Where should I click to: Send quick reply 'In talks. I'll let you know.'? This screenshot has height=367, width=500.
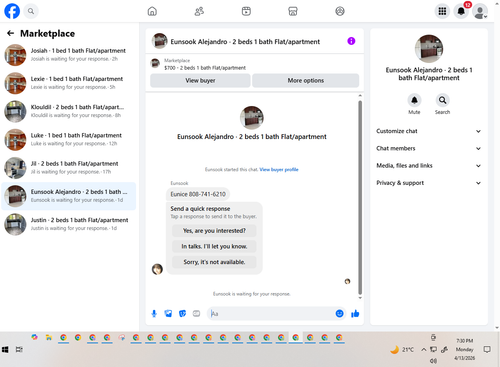(x=214, y=246)
